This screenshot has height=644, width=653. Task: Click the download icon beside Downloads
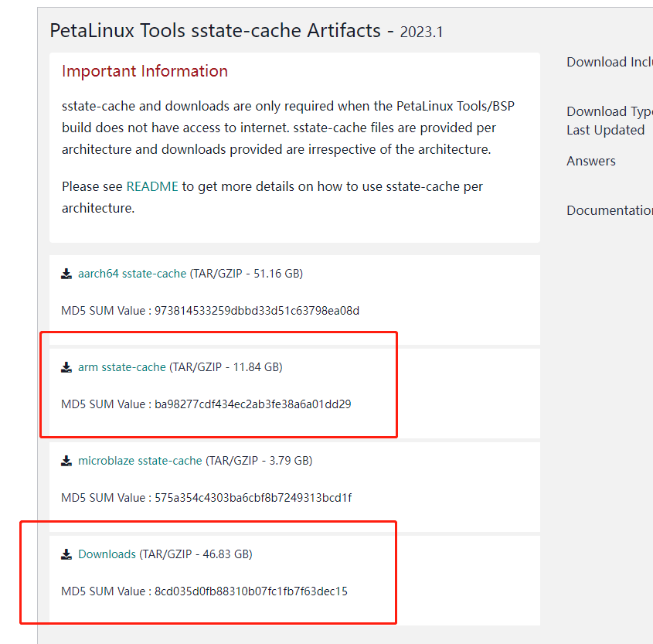[66, 554]
